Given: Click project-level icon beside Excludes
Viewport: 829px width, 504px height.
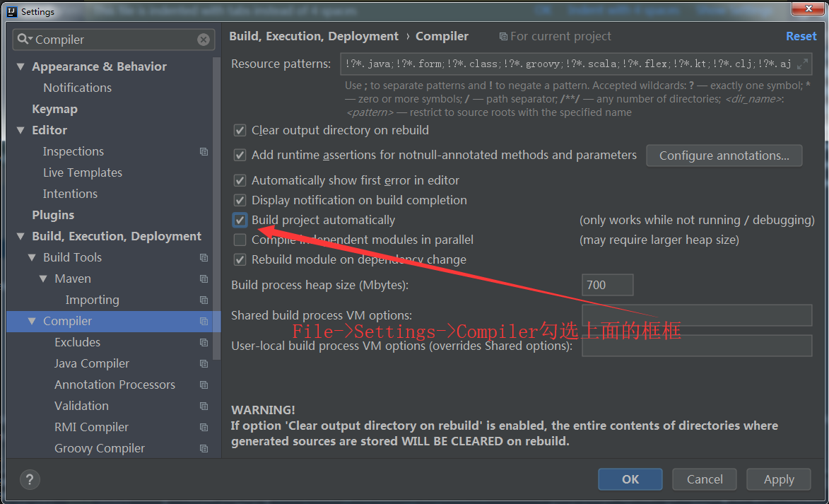Looking at the screenshot, I should pos(204,343).
